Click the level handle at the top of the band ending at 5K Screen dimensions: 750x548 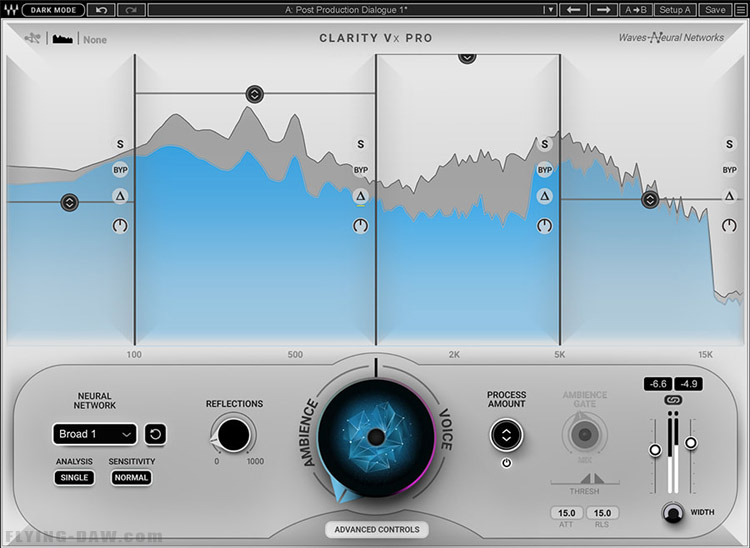pos(467,57)
